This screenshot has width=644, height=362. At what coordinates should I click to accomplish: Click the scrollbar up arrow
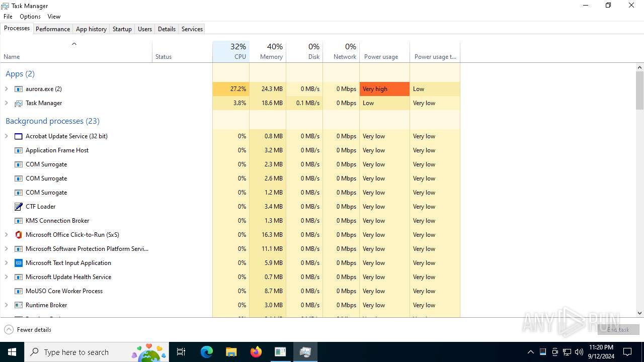[x=640, y=67]
